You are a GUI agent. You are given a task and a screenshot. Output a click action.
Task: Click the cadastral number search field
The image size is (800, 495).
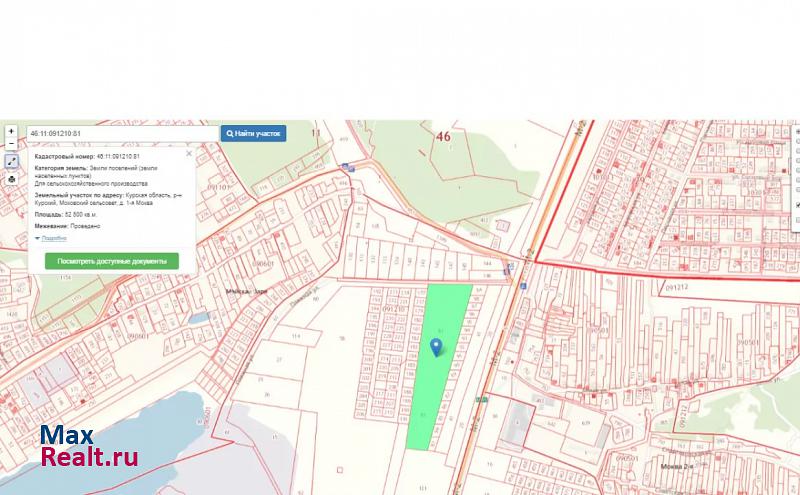(x=122, y=133)
